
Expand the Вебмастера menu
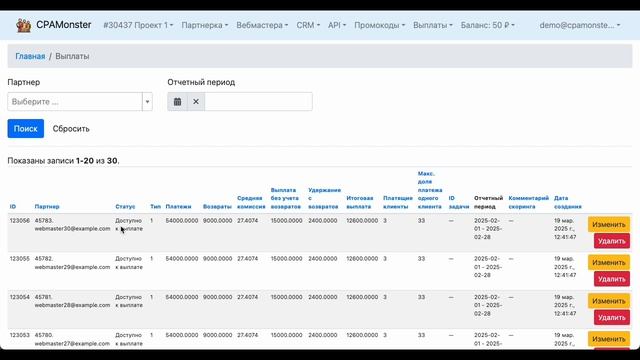click(262, 25)
